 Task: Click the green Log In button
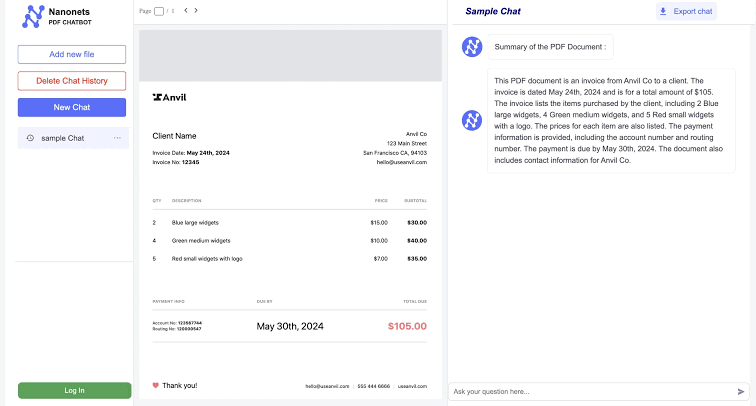click(x=74, y=391)
